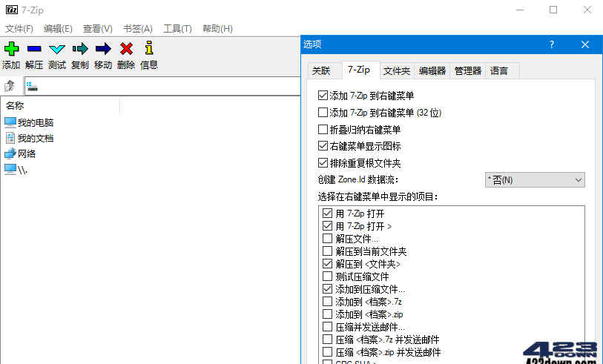
Task: Check 添加到 <档案>.7z list item
Action: coord(327,301)
